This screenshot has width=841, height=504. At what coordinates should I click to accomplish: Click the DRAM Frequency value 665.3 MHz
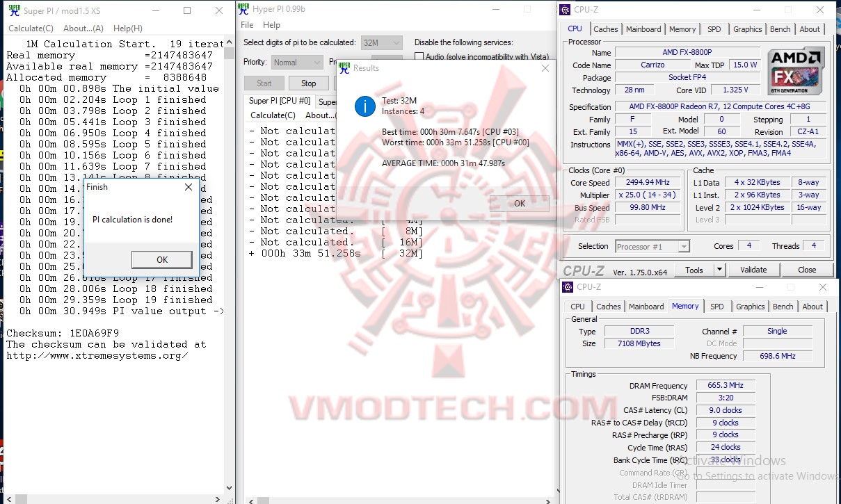pos(726,385)
